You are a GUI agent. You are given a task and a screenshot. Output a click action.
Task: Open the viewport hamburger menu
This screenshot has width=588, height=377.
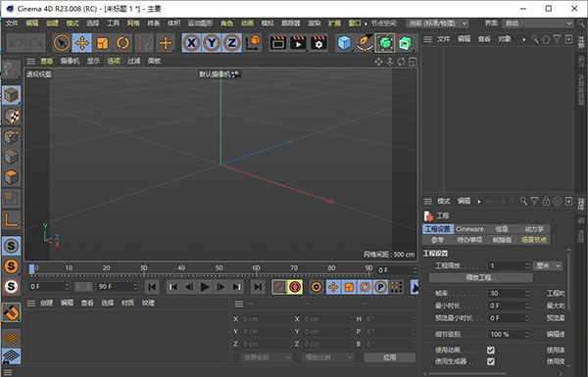tap(31, 61)
